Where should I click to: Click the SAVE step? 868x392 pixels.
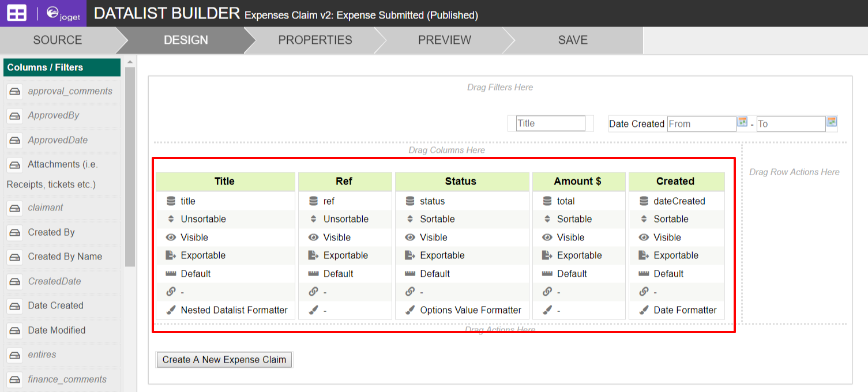pos(573,40)
